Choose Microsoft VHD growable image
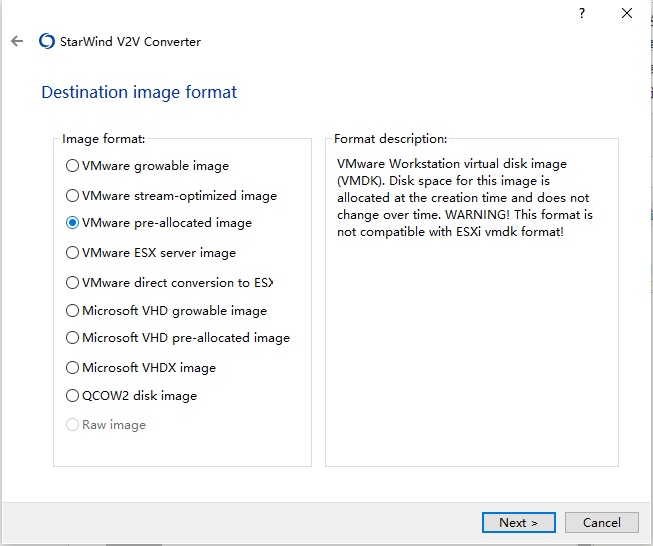This screenshot has width=653, height=546. click(x=72, y=311)
